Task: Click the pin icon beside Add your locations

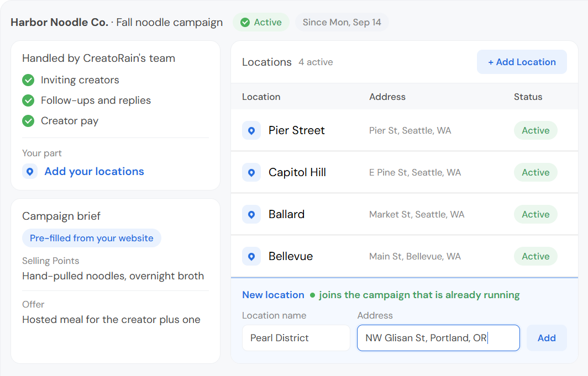Action: point(30,171)
